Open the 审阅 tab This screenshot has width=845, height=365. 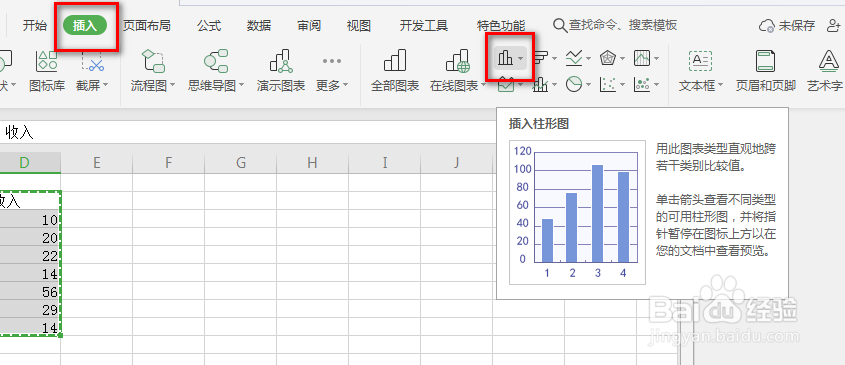[309, 25]
